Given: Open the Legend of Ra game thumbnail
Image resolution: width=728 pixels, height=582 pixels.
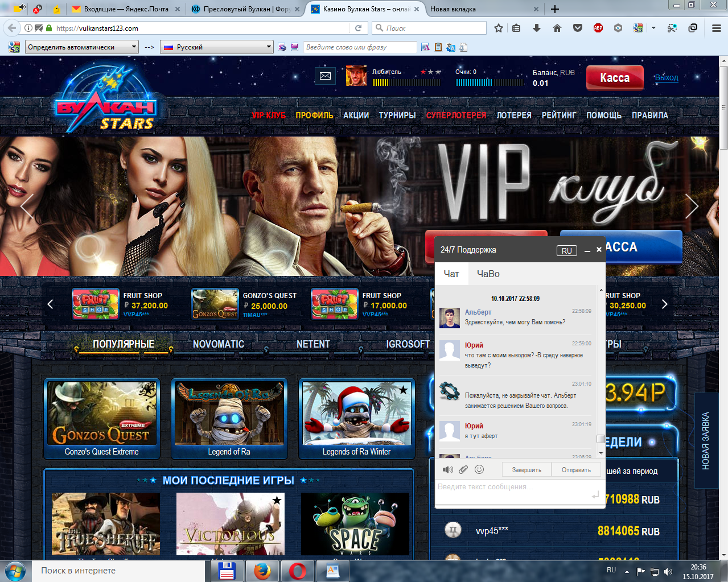Looking at the screenshot, I should 229,419.
